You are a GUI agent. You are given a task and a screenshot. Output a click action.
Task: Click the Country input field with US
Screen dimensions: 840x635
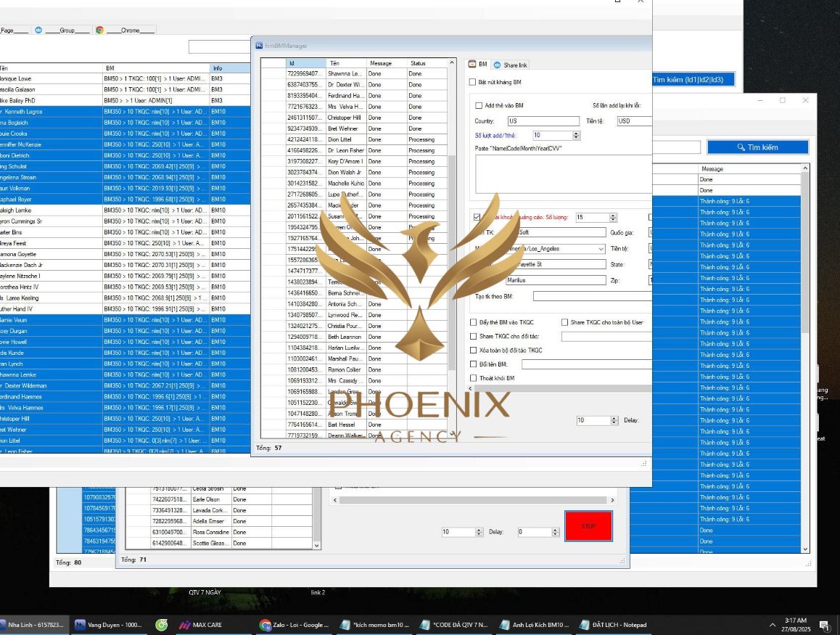pos(543,121)
